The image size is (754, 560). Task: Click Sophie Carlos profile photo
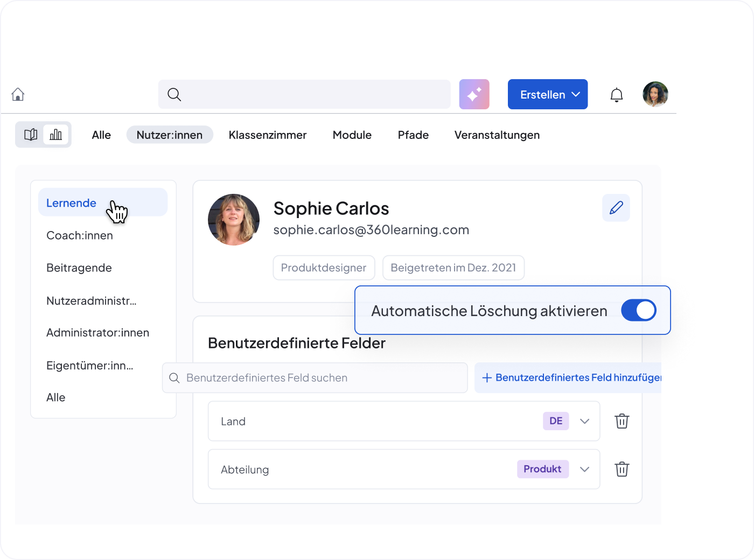pyautogui.click(x=234, y=220)
